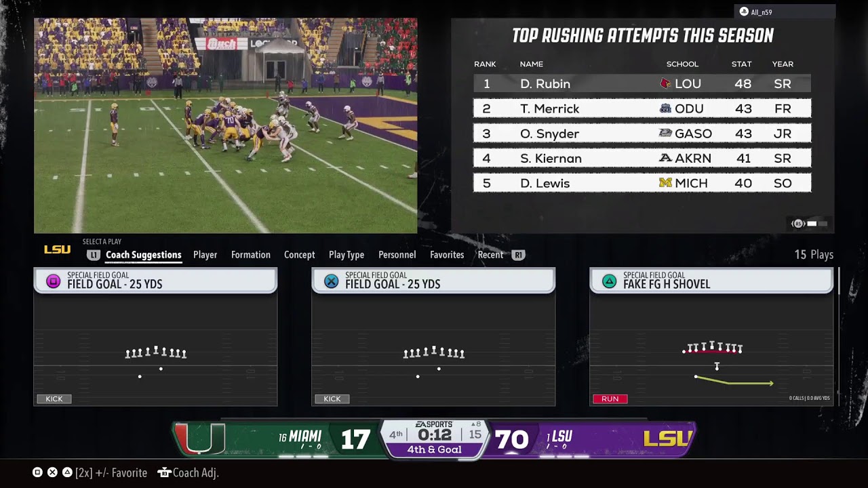The image size is (868, 488).
Task: Click the square favorite button hint icon
Action: pos(37,472)
